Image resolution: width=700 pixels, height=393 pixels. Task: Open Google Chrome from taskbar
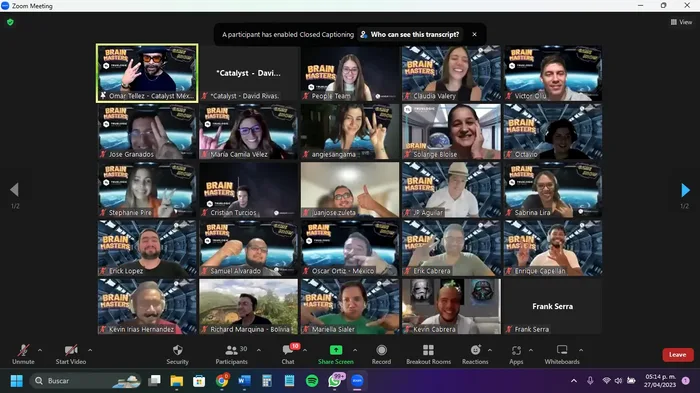[222, 380]
